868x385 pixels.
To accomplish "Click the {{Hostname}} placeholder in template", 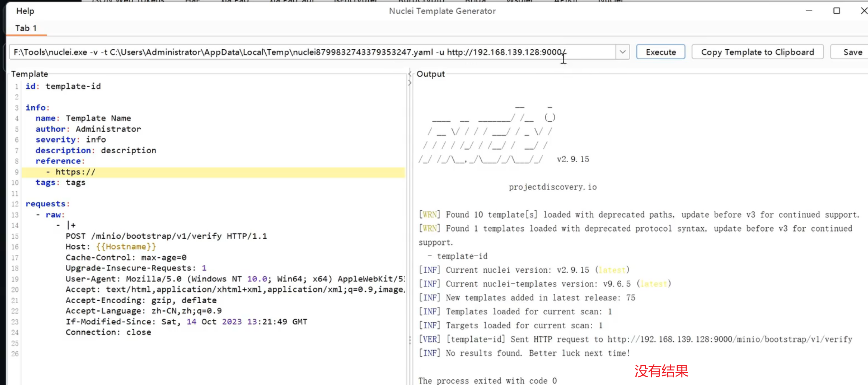I will (126, 247).
